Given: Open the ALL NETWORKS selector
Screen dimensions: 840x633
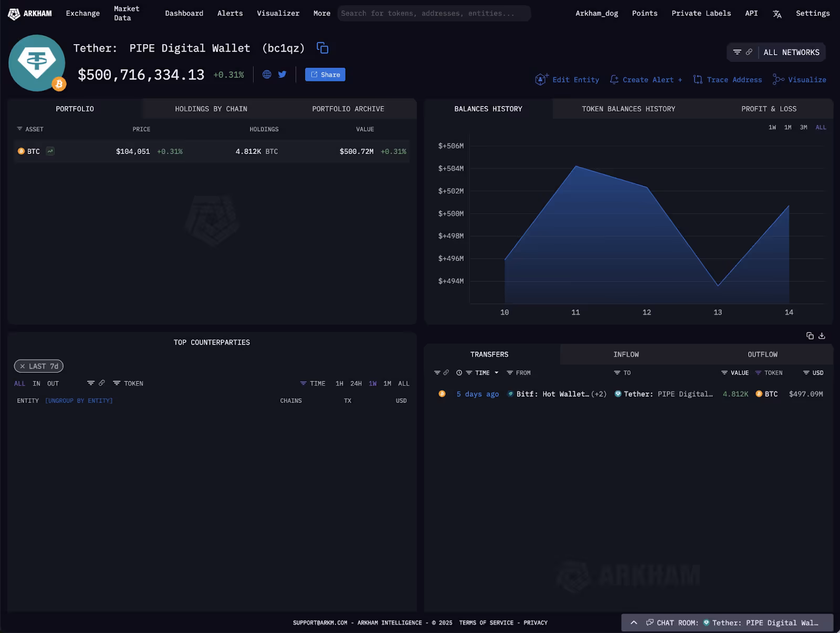Looking at the screenshot, I should [791, 53].
